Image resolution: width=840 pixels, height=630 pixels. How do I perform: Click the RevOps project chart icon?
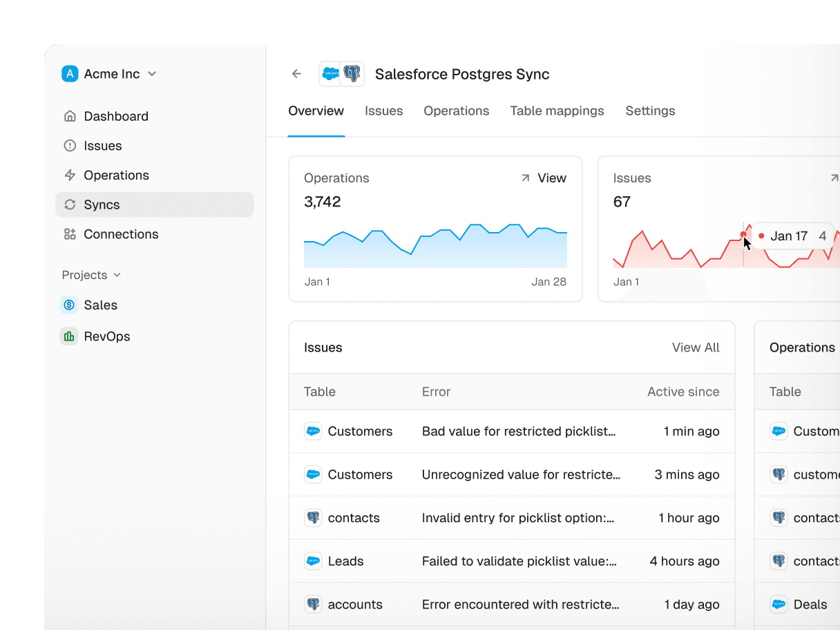(x=69, y=336)
